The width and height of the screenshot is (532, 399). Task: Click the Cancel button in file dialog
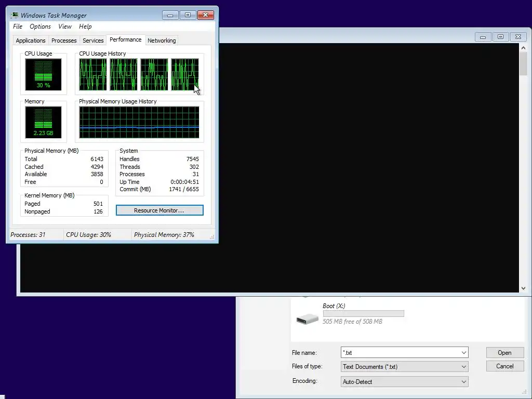tap(504, 366)
